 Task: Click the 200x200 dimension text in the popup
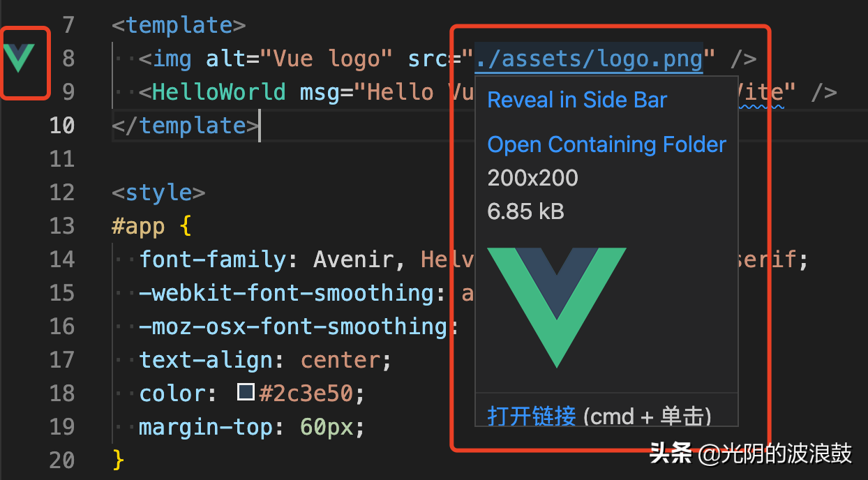tap(532, 178)
